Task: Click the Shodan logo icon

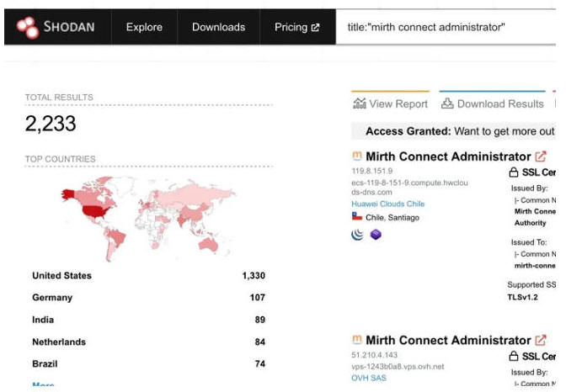Action: [28, 28]
